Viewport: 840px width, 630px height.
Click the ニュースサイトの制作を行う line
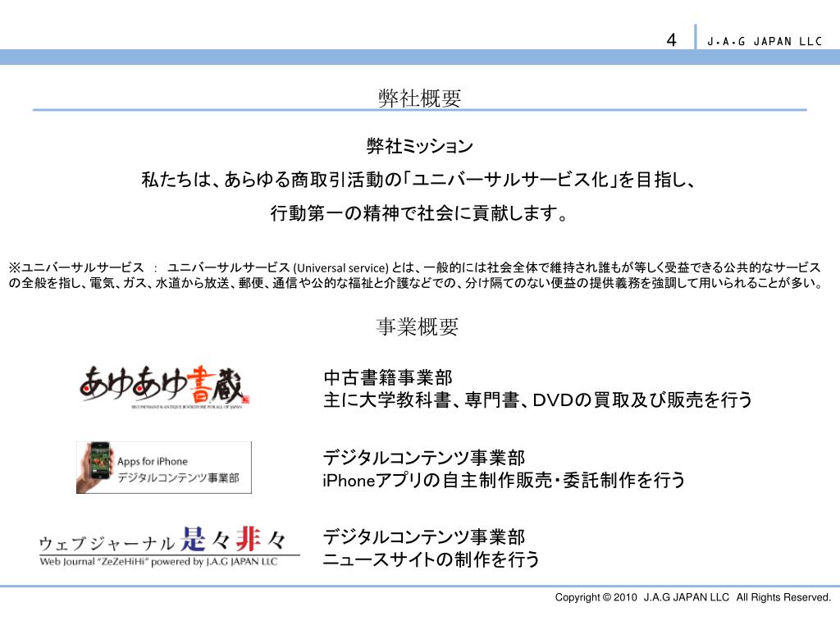click(x=431, y=559)
